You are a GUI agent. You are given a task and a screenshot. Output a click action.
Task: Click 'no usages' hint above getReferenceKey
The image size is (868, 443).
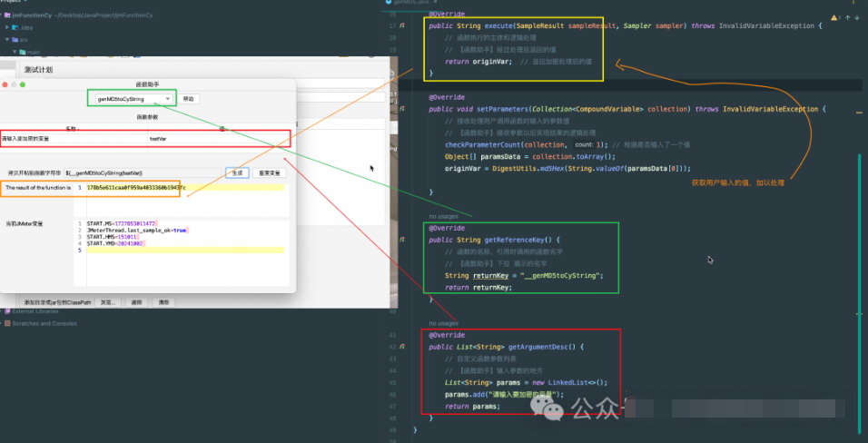(443, 217)
